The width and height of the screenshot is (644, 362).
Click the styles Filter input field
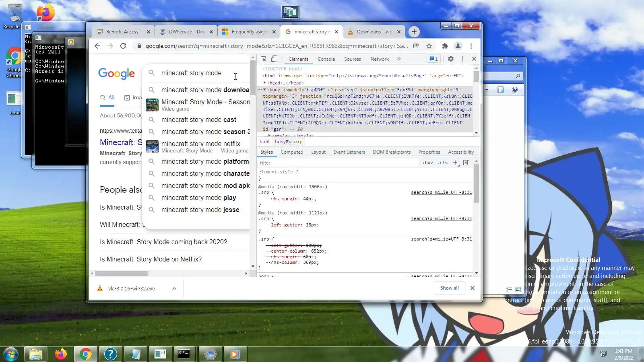click(x=338, y=162)
